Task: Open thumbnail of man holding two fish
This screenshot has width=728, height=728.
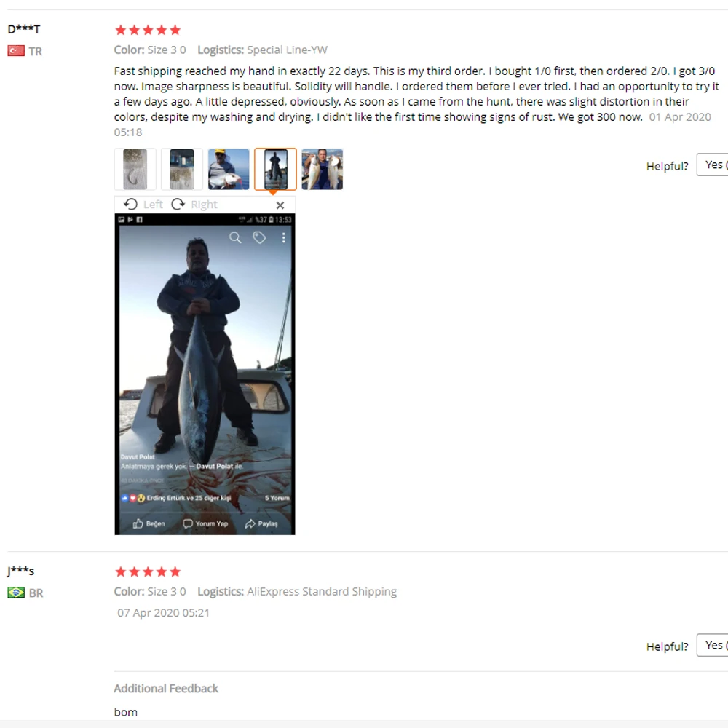Action: click(323, 169)
